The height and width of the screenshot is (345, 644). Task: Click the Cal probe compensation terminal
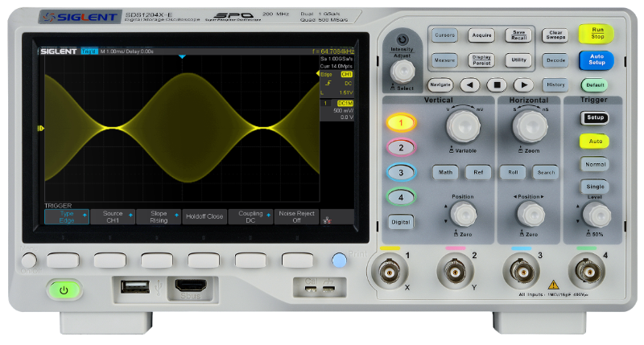pos(311,289)
